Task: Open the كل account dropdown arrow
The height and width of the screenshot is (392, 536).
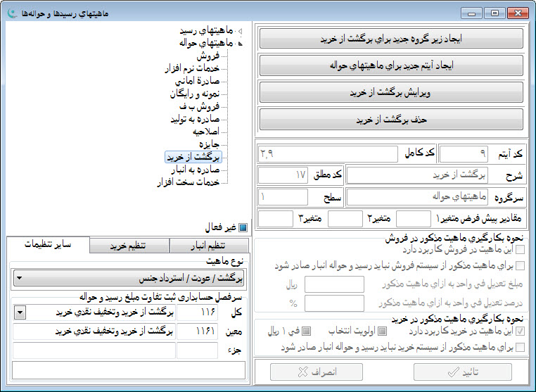Action: [20, 312]
